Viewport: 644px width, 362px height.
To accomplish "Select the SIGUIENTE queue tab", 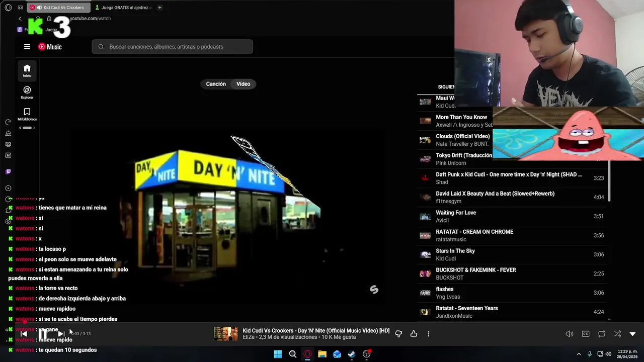I will pyautogui.click(x=446, y=87).
